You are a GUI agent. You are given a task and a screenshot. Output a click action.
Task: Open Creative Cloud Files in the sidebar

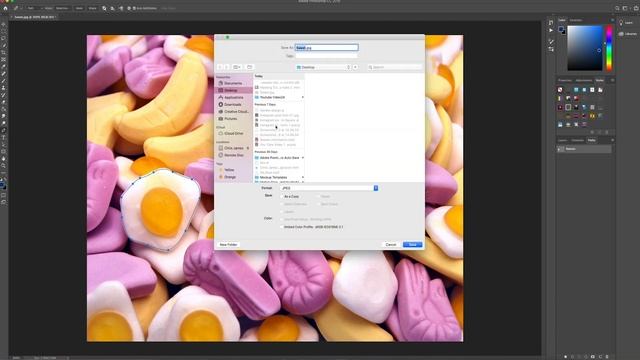click(x=233, y=111)
